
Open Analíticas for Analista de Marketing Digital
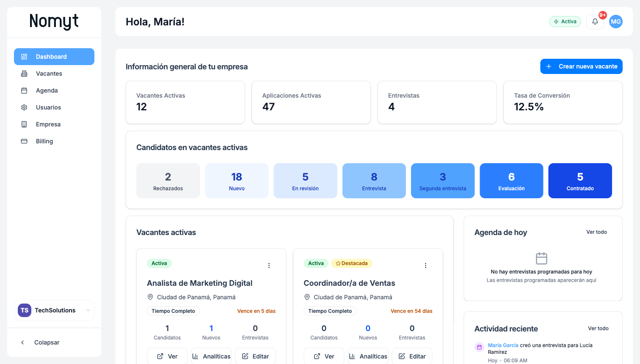pyautogui.click(x=211, y=356)
